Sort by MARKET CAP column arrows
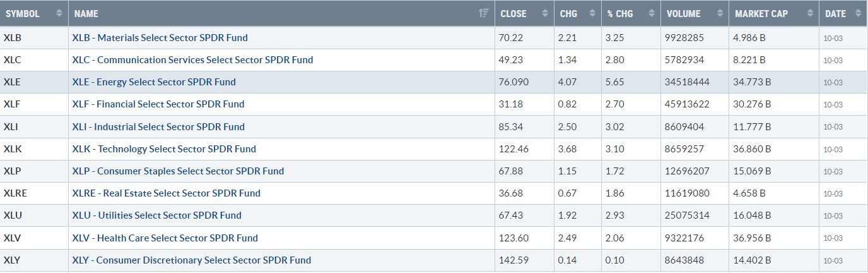 pyautogui.click(x=810, y=13)
